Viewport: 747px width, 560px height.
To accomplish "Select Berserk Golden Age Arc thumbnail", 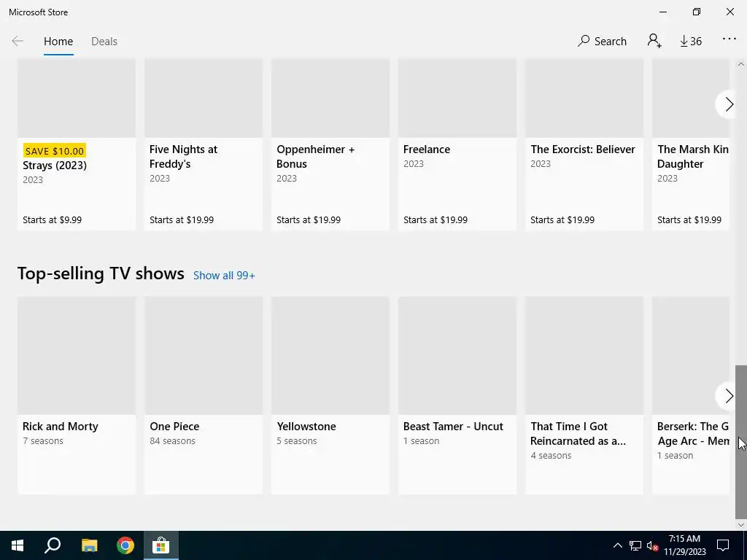I will click(691, 356).
